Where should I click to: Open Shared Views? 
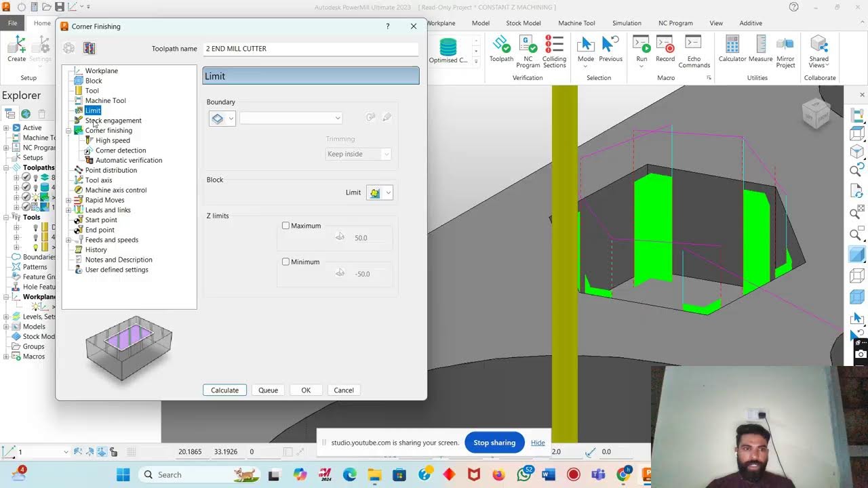[818, 52]
